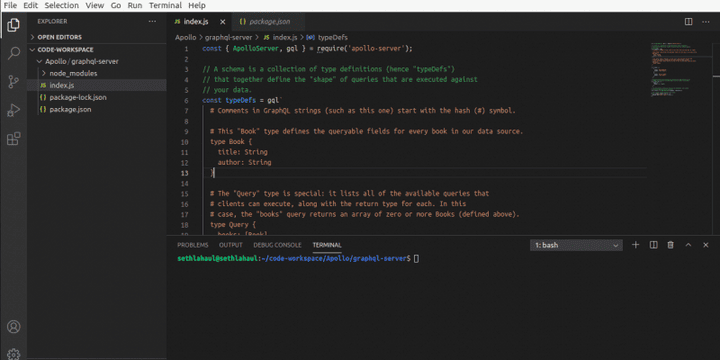Click the braces icon beside package-lock.json
Image resolution: width=720 pixels, height=360 pixels.
pos(43,97)
